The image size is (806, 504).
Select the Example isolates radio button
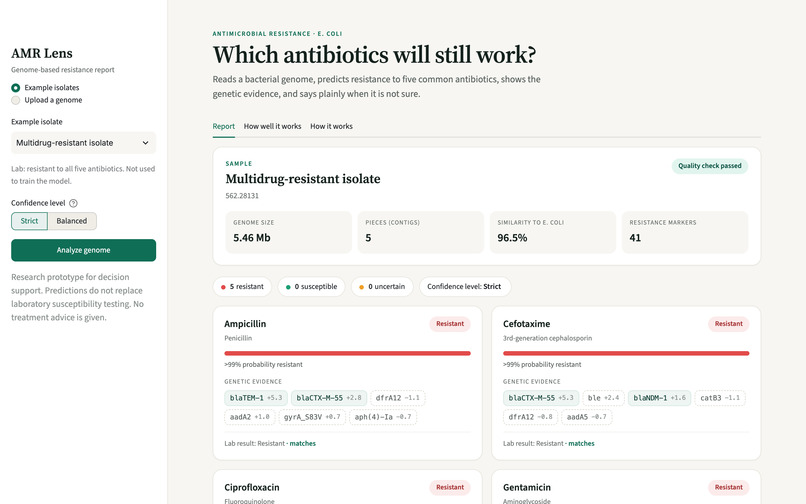click(x=16, y=88)
